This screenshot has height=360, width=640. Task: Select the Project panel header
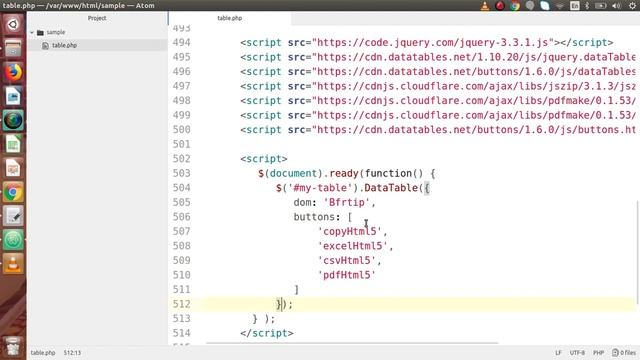[97, 18]
